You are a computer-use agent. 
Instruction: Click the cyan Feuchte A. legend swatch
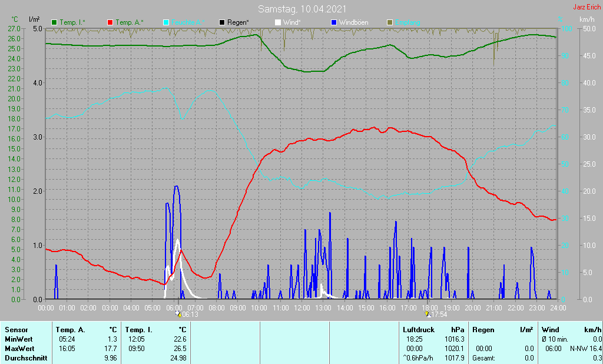(166, 22)
